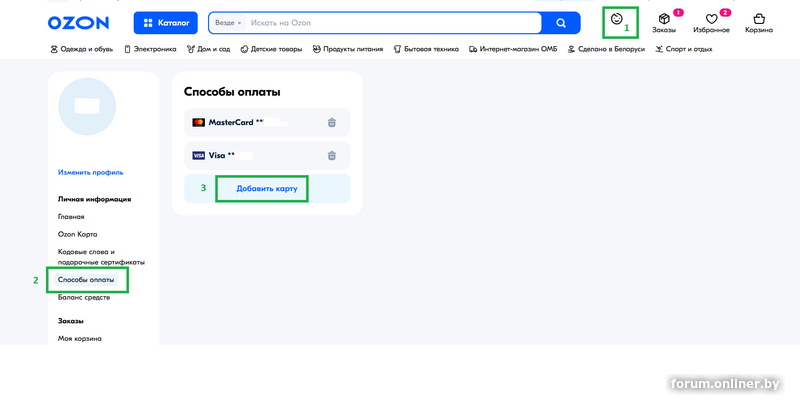This screenshot has height=405, width=800.
Task: Click the profile avatar picture
Action: (x=87, y=106)
